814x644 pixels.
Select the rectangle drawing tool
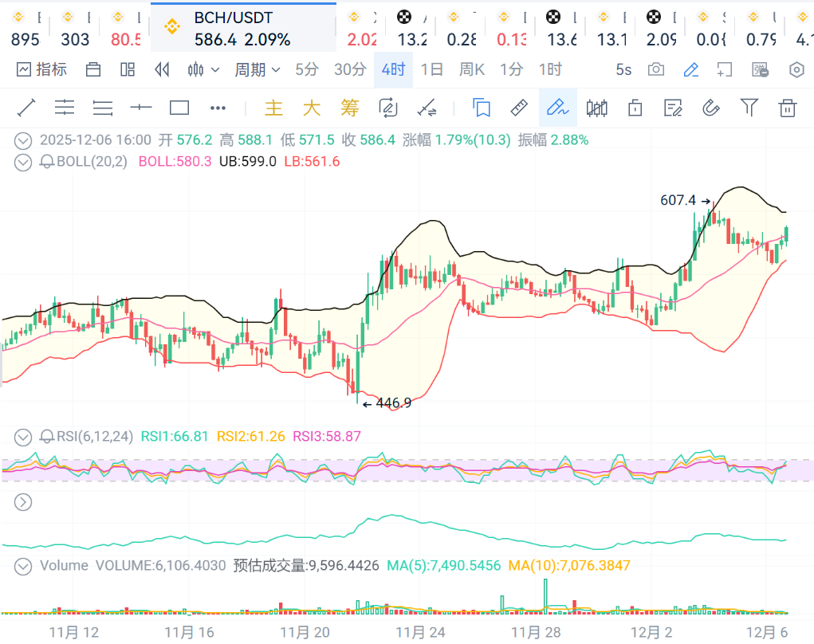click(x=179, y=107)
